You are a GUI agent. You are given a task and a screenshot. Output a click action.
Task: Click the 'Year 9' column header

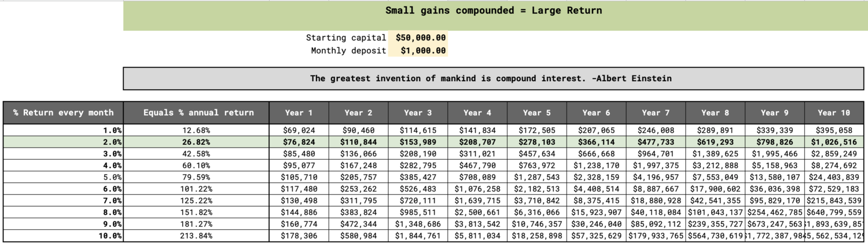click(775, 112)
